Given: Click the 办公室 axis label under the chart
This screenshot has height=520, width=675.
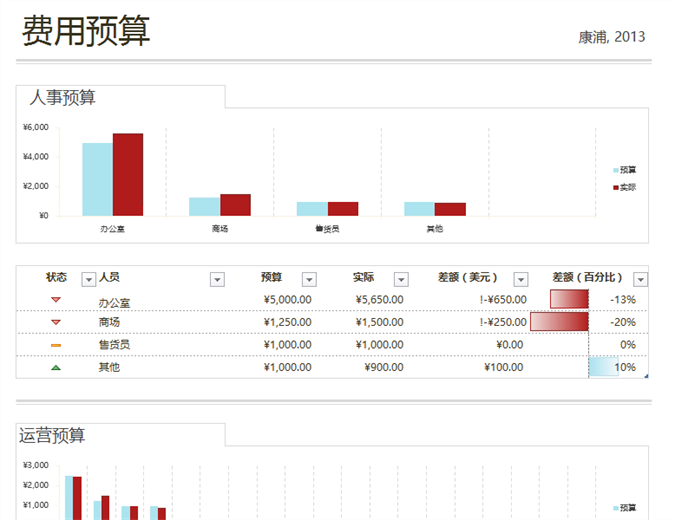Looking at the screenshot, I should [112, 229].
